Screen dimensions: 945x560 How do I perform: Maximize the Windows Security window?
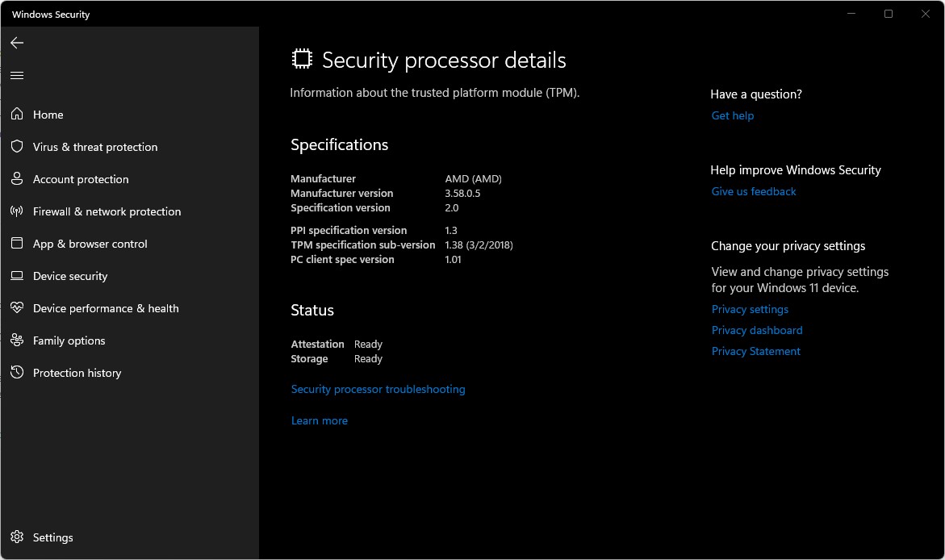(889, 14)
